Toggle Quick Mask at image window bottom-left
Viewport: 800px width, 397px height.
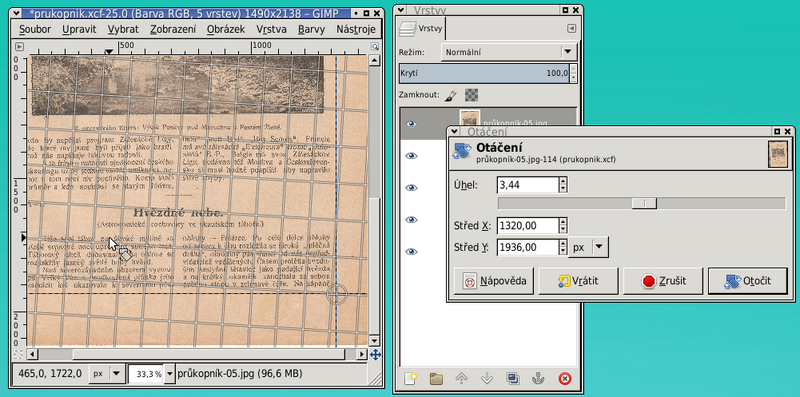19,354
